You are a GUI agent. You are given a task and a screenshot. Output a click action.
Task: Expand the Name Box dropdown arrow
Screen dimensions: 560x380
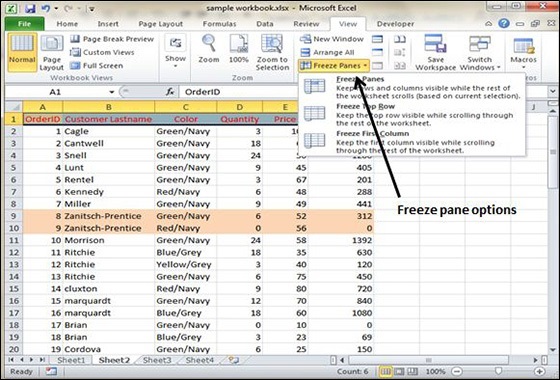pos(111,92)
